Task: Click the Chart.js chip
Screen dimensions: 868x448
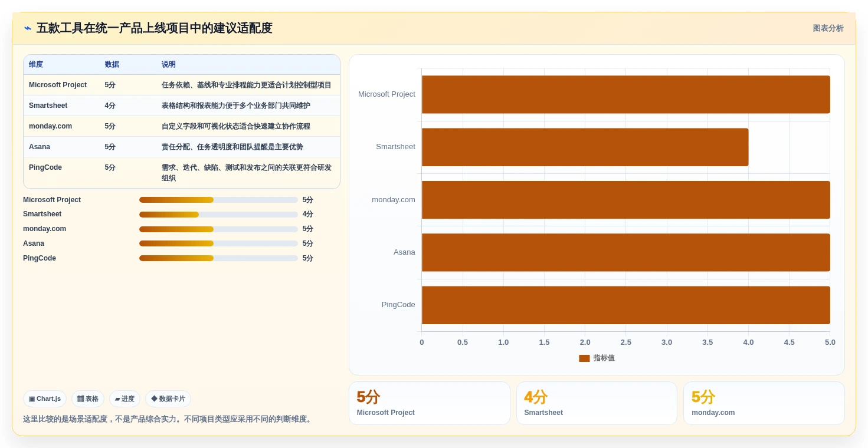Action: (45, 399)
